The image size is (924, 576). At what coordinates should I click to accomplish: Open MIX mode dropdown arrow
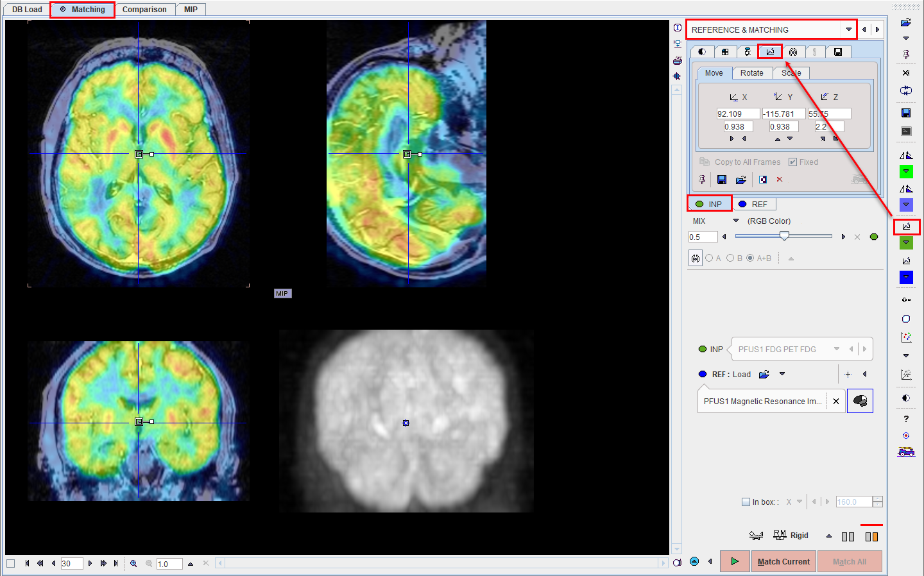tap(736, 221)
